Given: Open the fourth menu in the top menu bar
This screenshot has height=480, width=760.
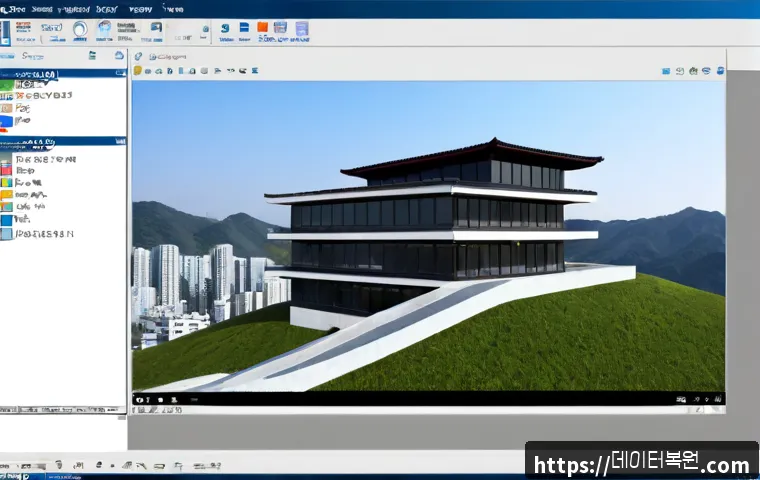Looking at the screenshot, I should 107,9.
